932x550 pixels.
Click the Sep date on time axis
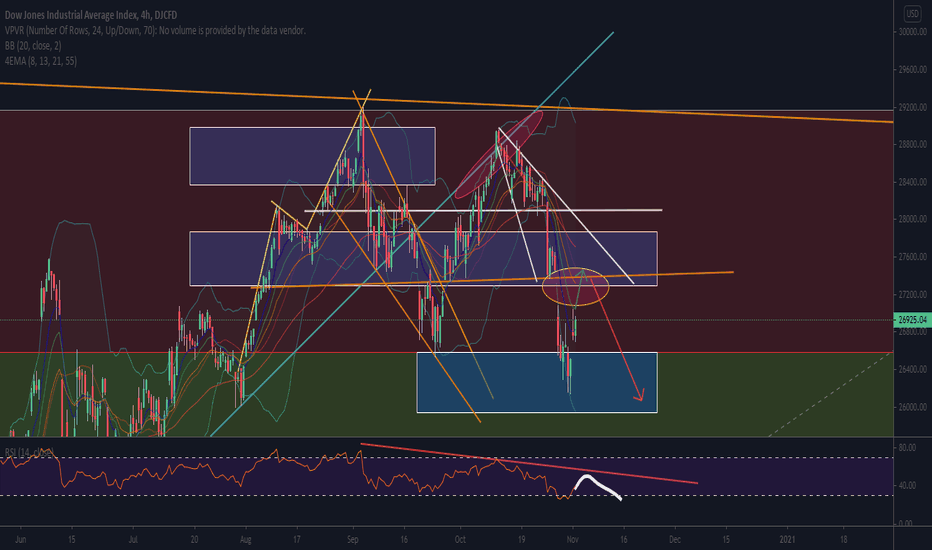[x=353, y=540]
